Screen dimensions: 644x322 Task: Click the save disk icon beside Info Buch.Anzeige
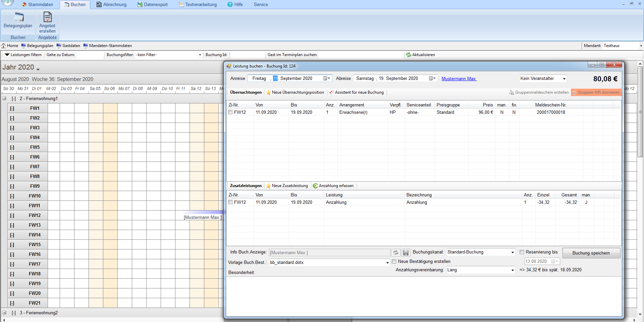pos(406,252)
